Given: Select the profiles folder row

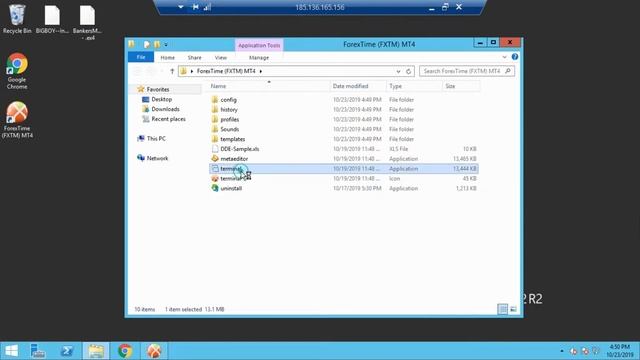Looking at the screenshot, I should (344, 119).
